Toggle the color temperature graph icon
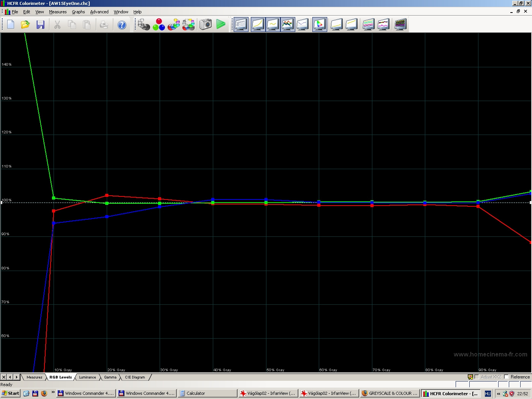Screen dimensions: 532x399 tap(302, 25)
